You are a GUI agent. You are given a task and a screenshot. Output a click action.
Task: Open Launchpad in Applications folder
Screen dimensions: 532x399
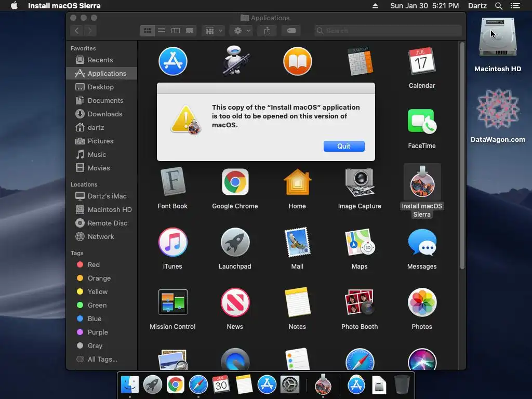[x=235, y=242]
